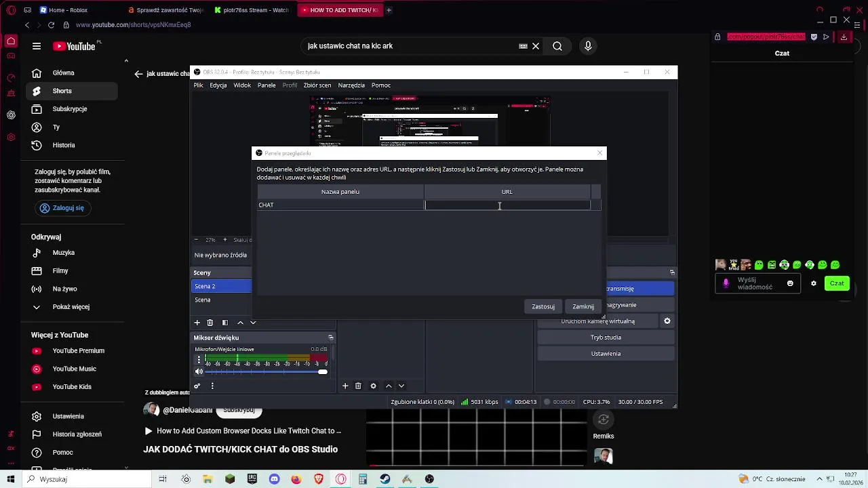Click Zastosuj in browser docks dialog

pyautogui.click(x=543, y=306)
